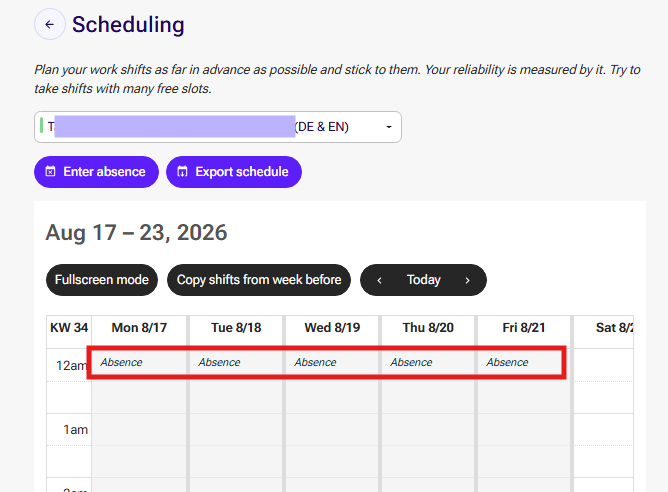Image resolution: width=668 pixels, height=492 pixels.
Task: Click the back arrow beside Scheduling
Action: 50,24
